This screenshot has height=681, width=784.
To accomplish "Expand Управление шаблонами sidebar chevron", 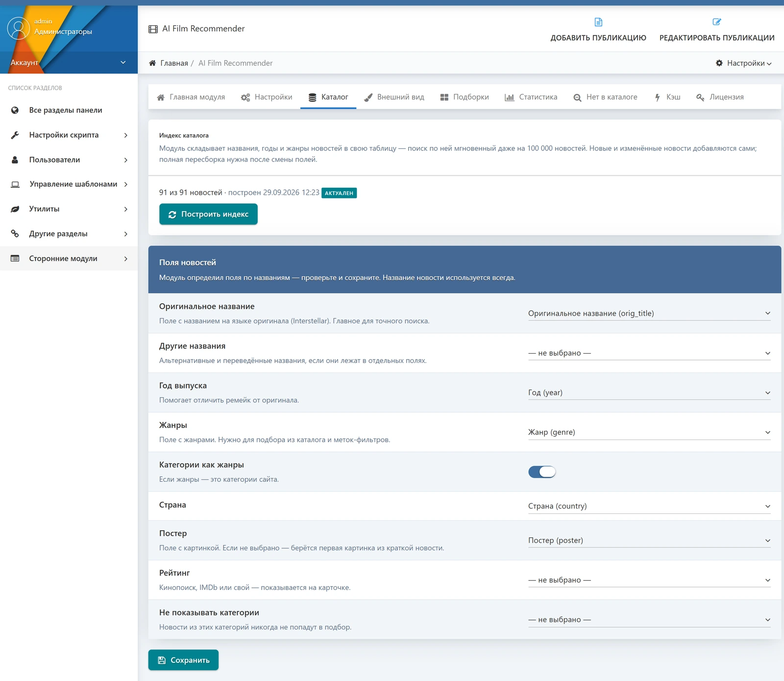I will [x=126, y=184].
